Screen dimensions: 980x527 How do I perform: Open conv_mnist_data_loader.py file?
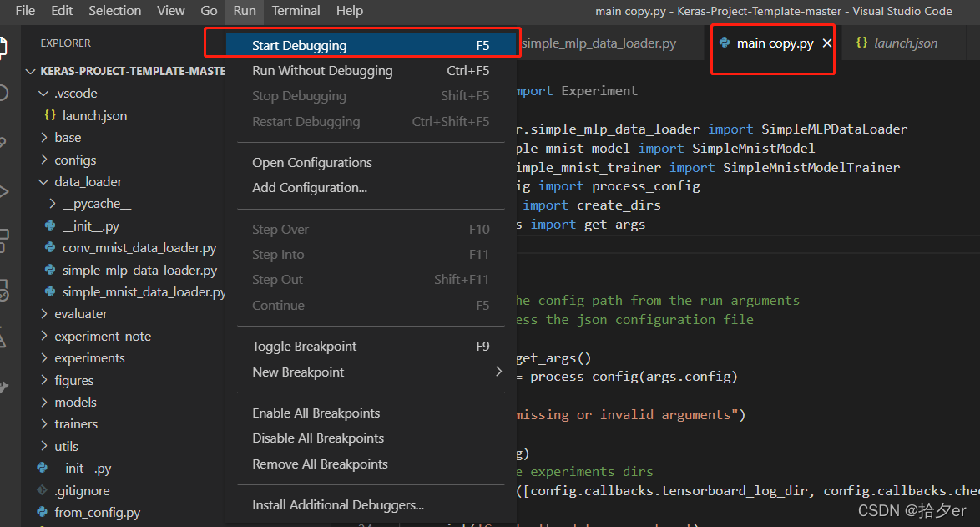(139, 248)
